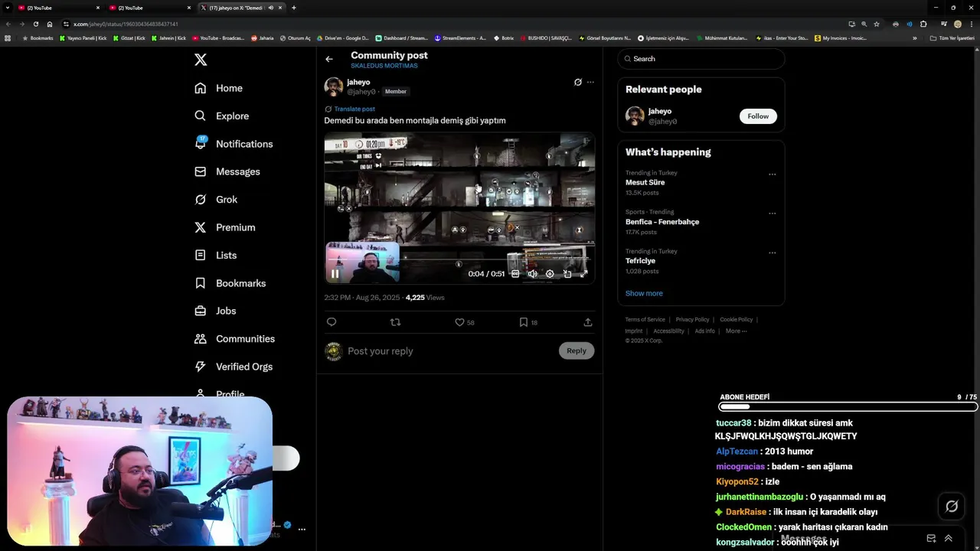Screen dimensions: 980x551
Task: Open the post's more options menu
Action: point(590,82)
